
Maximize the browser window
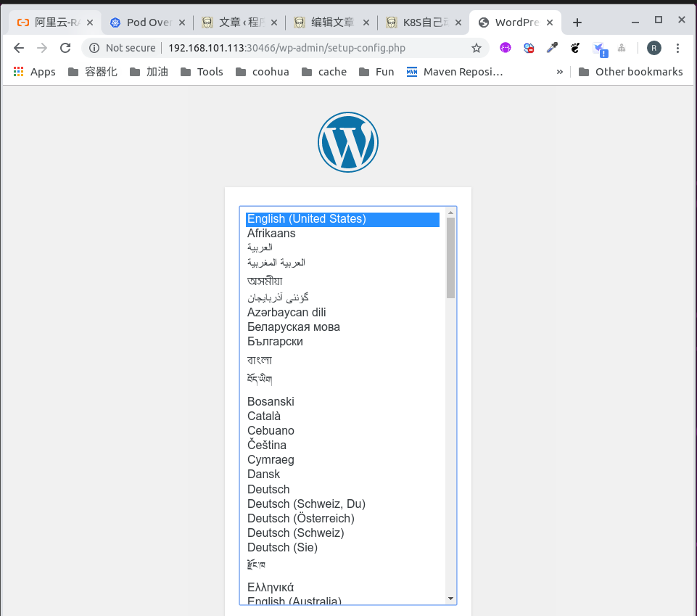click(659, 20)
